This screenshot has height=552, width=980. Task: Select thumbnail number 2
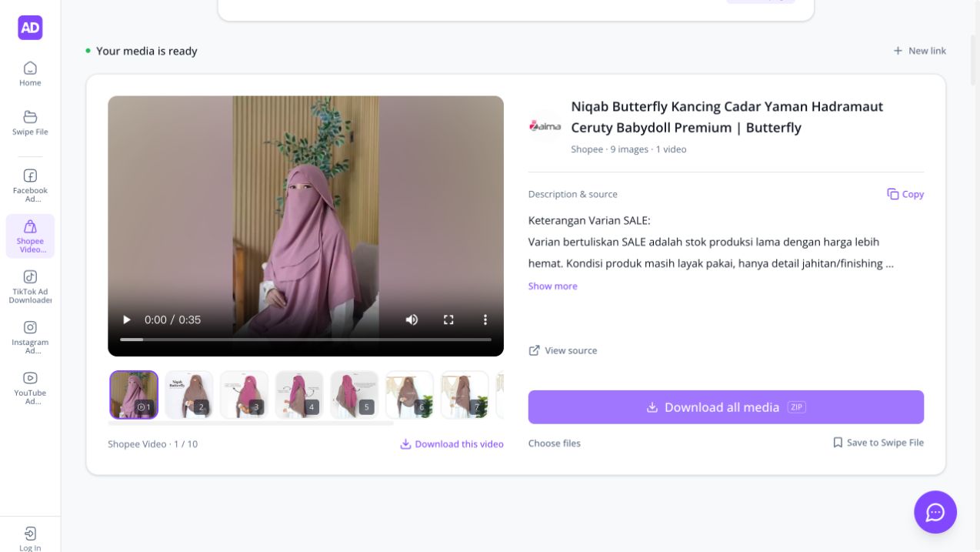coord(189,395)
